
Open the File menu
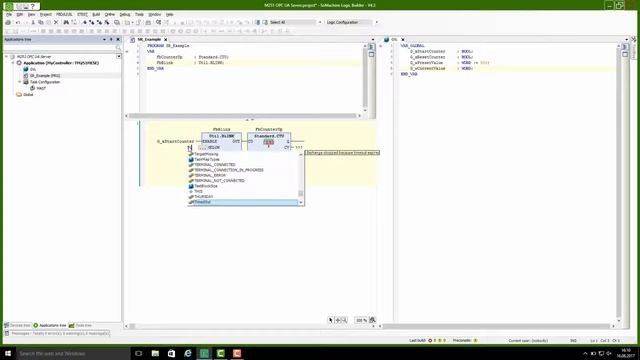coord(9,14)
